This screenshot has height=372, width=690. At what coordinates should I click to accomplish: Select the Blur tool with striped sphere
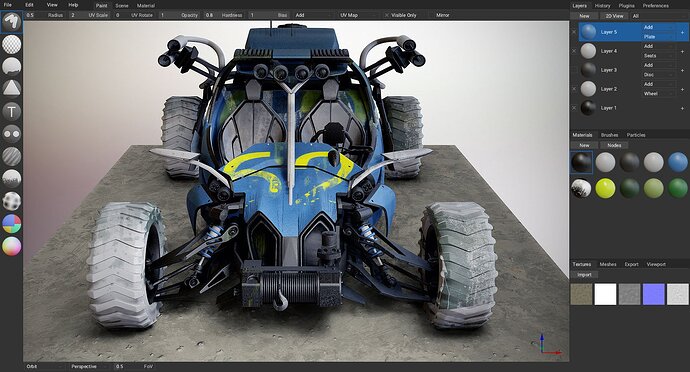click(x=11, y=156)
